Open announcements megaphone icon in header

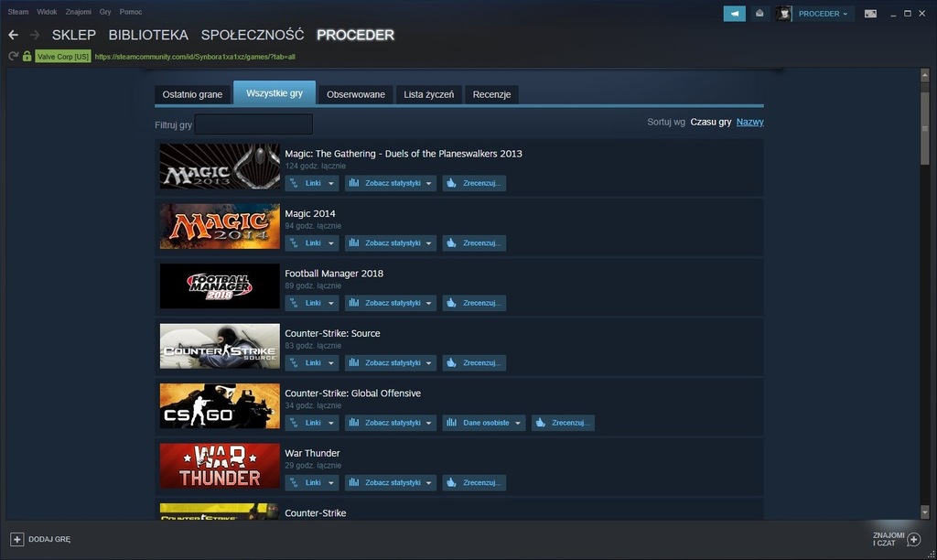tap(735, 13)
